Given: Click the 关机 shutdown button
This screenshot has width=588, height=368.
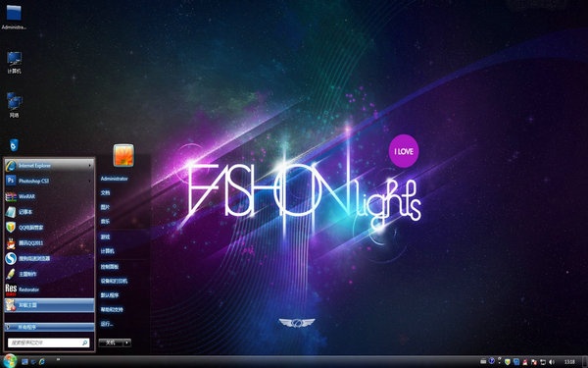Looking at the screenshot, I should pos(111,342).
